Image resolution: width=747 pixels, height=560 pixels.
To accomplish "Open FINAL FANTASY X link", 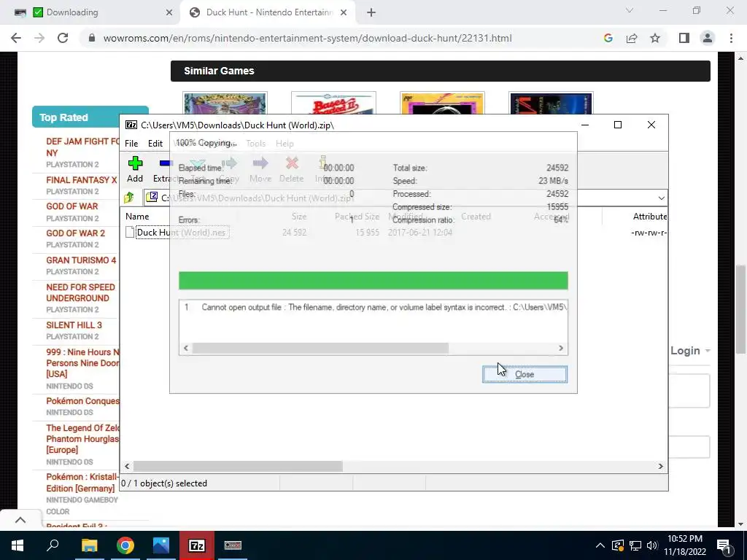I will point(82,180).
